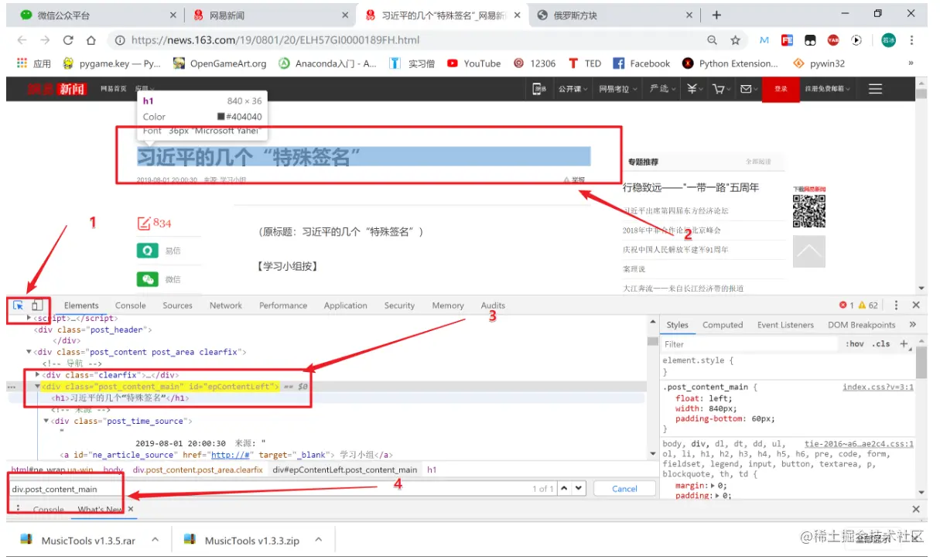Open the DevTools Network tab
The image size is (940, 560).
click(x=226, y=306)
